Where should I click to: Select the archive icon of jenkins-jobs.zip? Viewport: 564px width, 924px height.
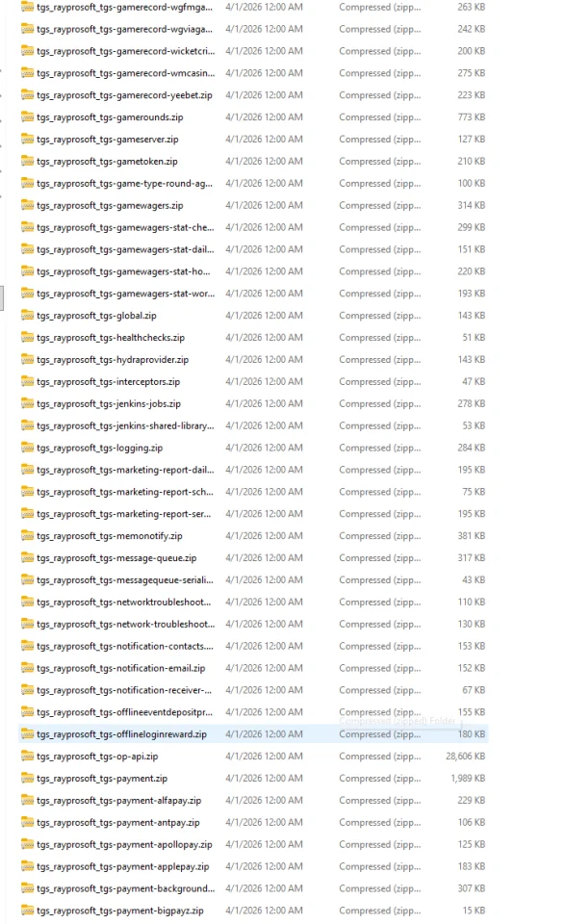27,403
